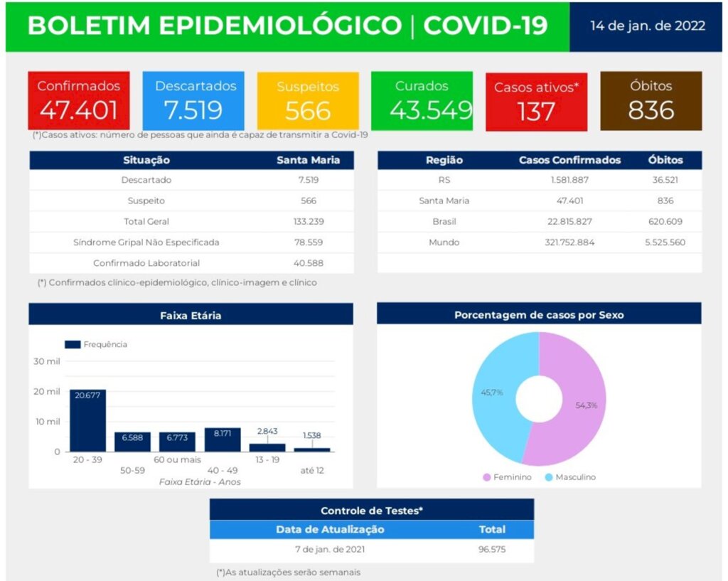Click the Confirmados clínico-epidemiológico footnote

pos(177,283)
